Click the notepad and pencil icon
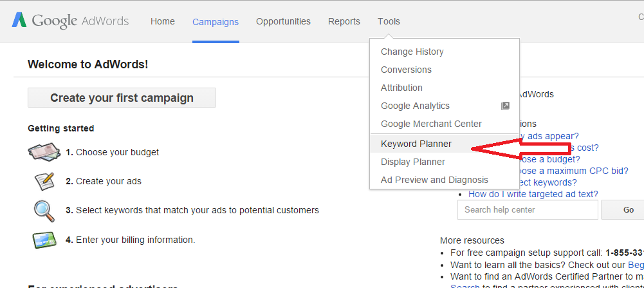 tap(44, 182)
